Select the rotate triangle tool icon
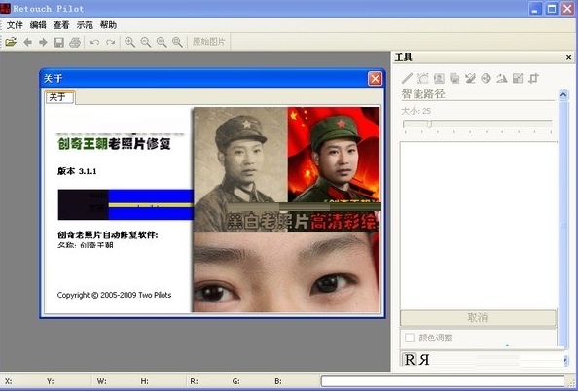The height and width of the screenshot is (392, 578). click(x=502, y=78)
